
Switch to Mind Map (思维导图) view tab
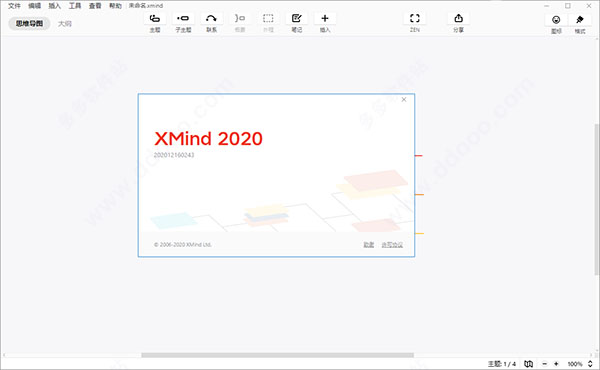click(29, 24)
